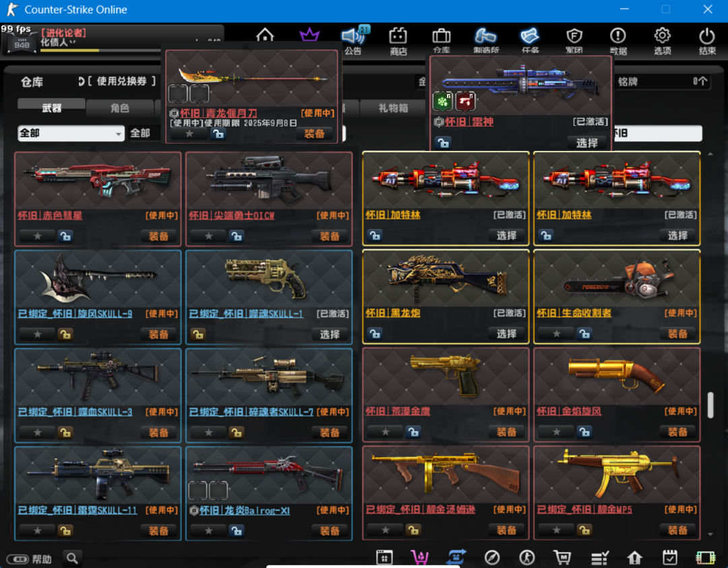Click the magnifier search icon
The height and width of the screenshot is (568, 728).
(72, 558)
